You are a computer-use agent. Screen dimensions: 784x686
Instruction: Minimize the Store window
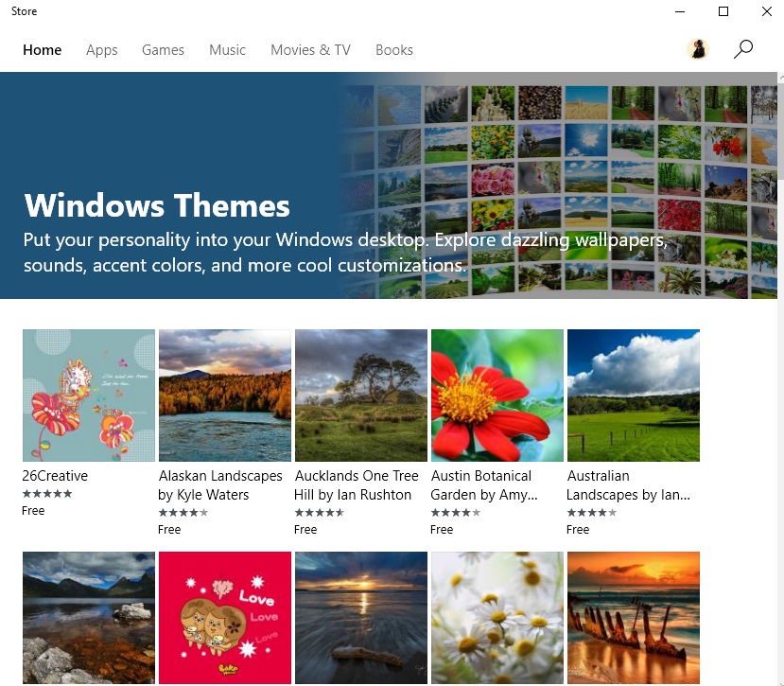(x=680, y=11)
